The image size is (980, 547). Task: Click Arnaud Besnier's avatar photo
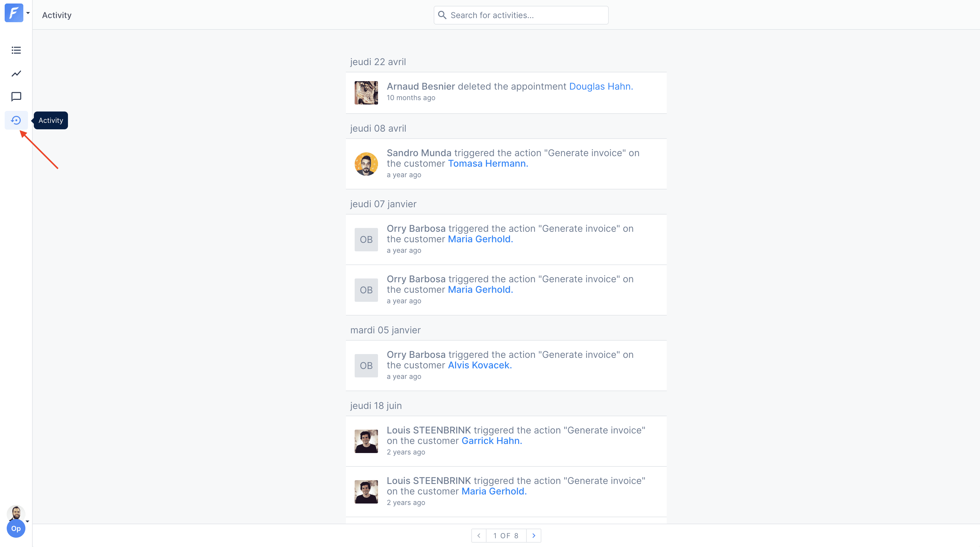point(366,93)
